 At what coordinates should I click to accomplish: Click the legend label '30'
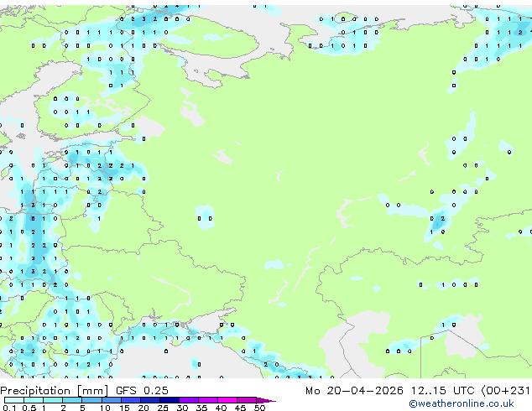[182, 408]
